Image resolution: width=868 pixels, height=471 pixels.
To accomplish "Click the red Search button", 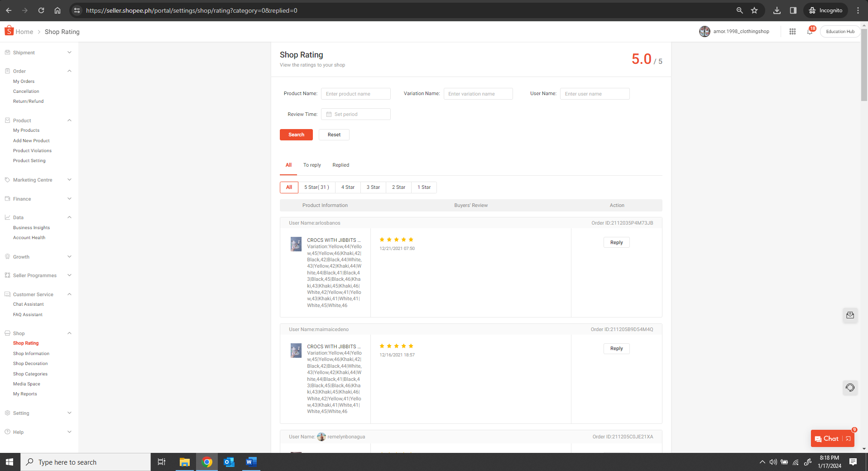I will 296,135.
